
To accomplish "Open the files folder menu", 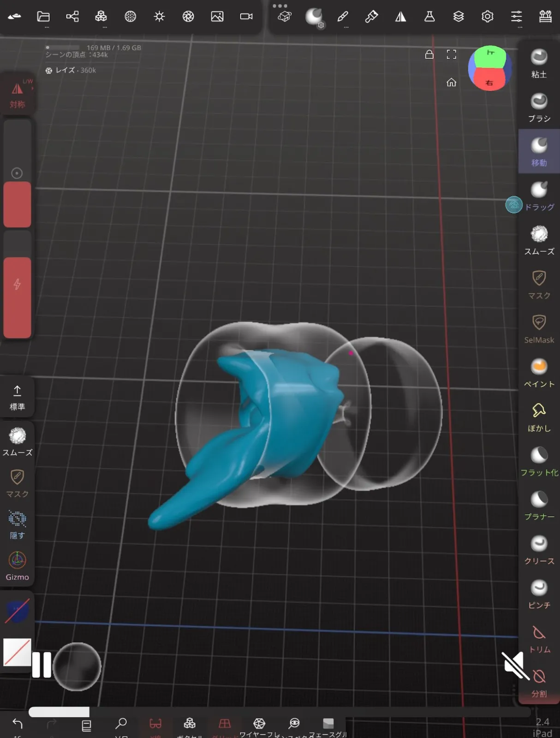I will point(43,17).
